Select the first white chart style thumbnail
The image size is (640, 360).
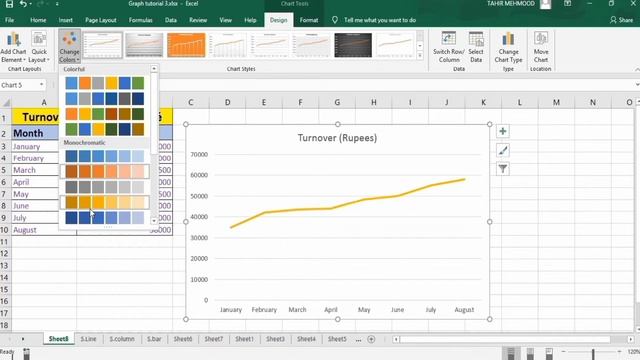pos(103,45)
